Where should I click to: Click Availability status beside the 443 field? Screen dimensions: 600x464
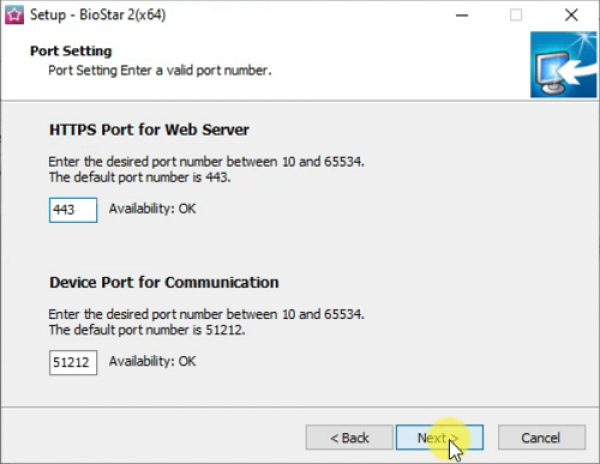(152, 209)
